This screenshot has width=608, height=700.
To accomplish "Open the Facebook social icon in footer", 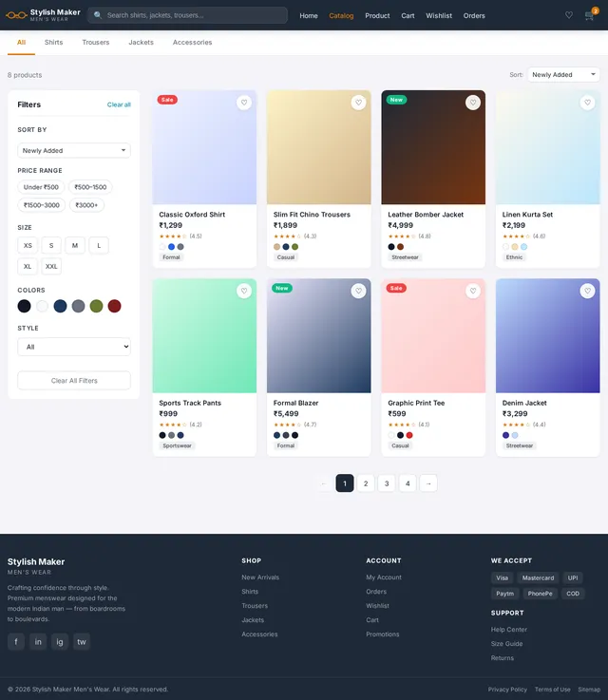I will (16, 641).
